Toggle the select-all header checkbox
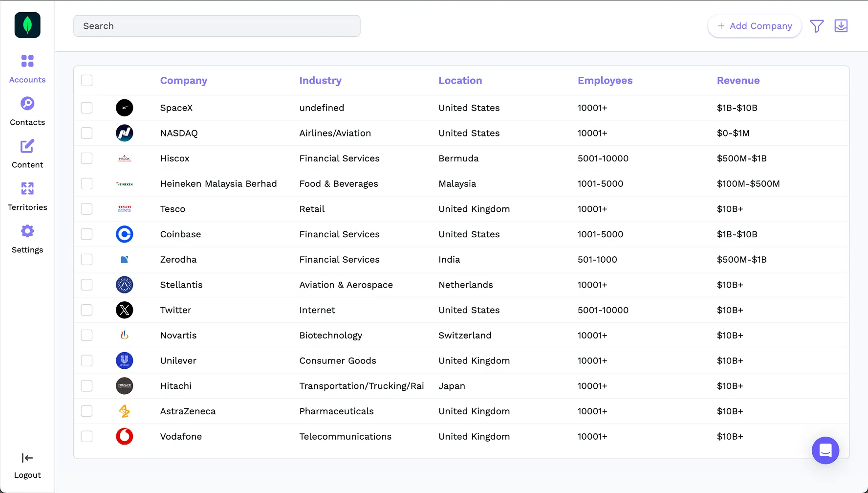 click(x=87, y=81)
